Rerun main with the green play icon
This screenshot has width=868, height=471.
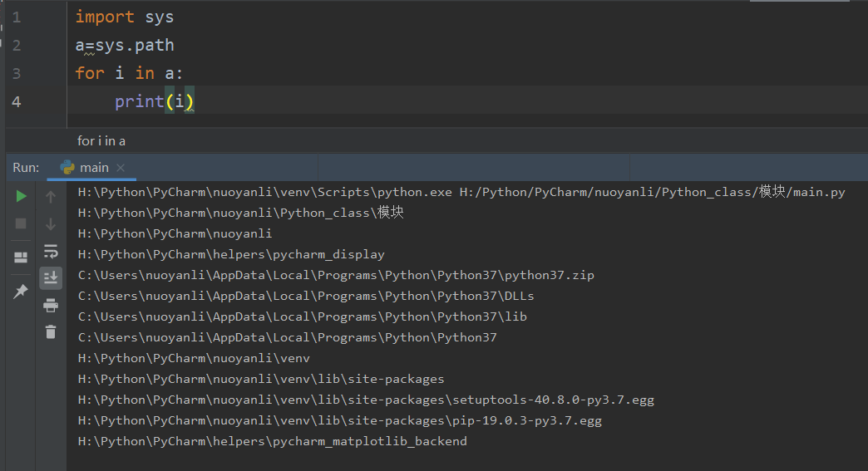coord(21,196)
